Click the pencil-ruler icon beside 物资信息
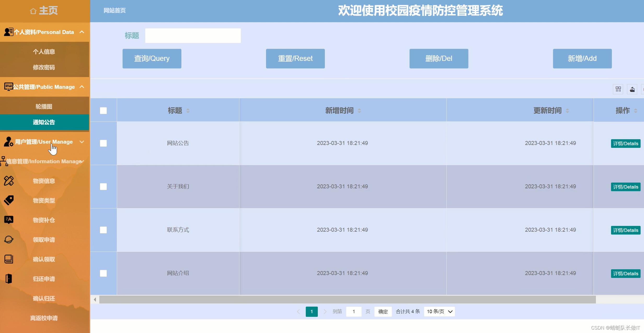Image resolution: width=644 pixels, height=333 pixels. (x=9, y=181)
